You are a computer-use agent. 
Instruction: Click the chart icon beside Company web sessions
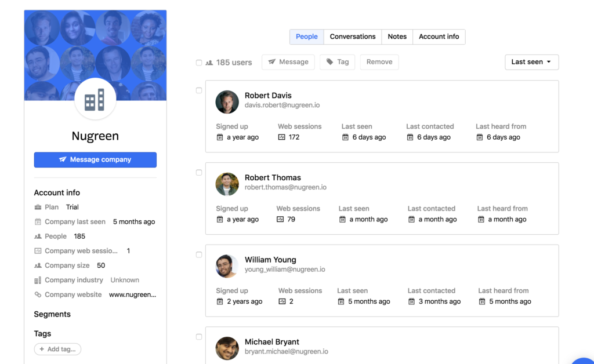[38, 251]
